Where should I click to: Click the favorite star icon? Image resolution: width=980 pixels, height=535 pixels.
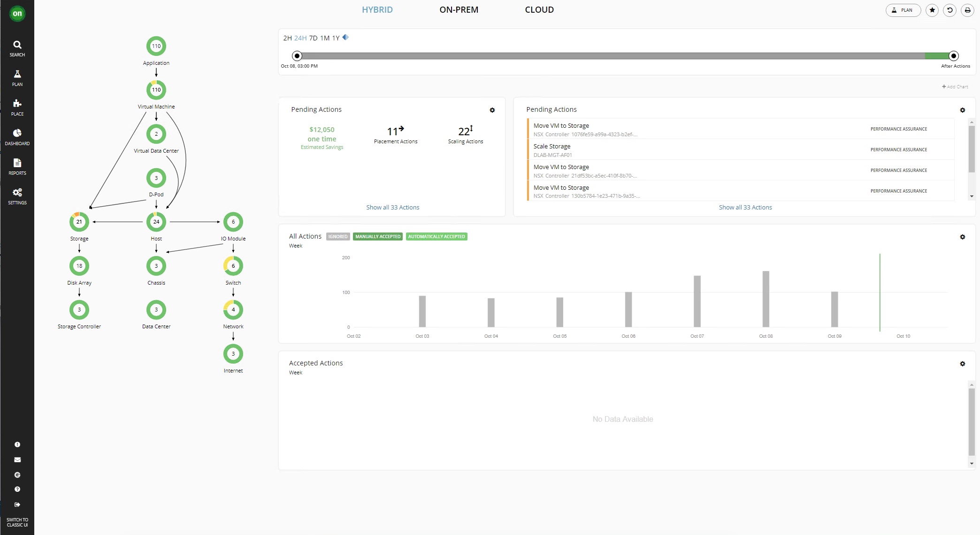pyautogui.click(x=932, y=10)
